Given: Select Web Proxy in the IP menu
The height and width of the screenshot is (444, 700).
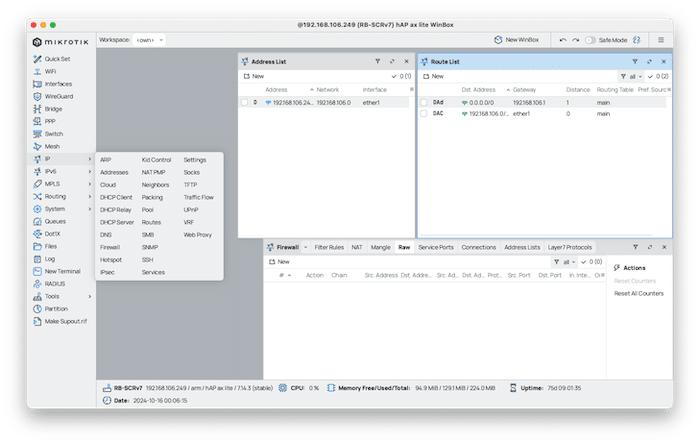Looking at the screenshot, I should pyautogui.click(x=197, y=235).
